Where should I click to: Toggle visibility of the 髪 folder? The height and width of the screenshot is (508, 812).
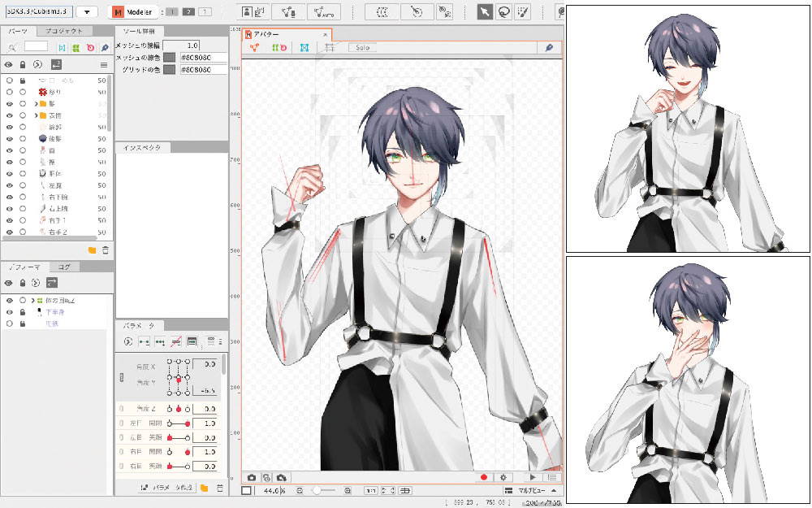(9, 104)
